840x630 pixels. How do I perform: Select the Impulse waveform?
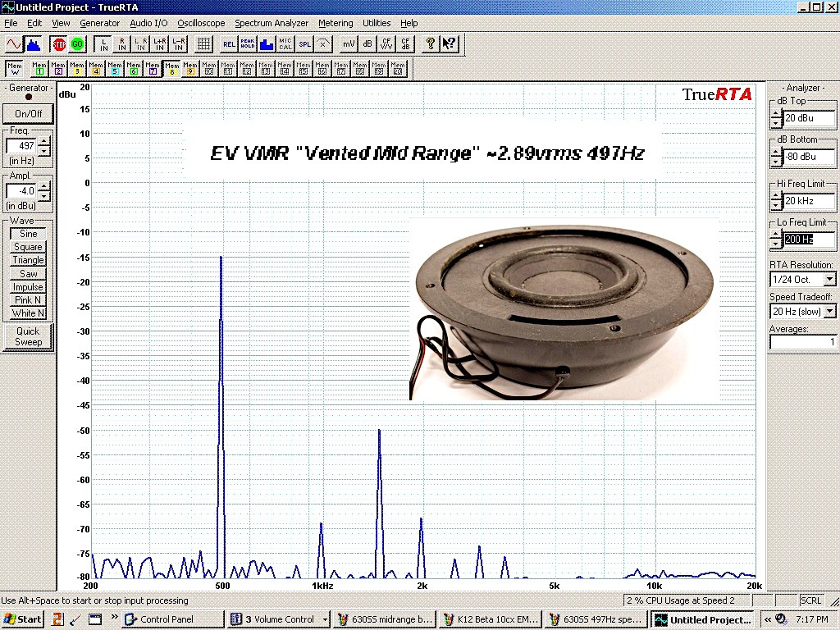(28, 287)
